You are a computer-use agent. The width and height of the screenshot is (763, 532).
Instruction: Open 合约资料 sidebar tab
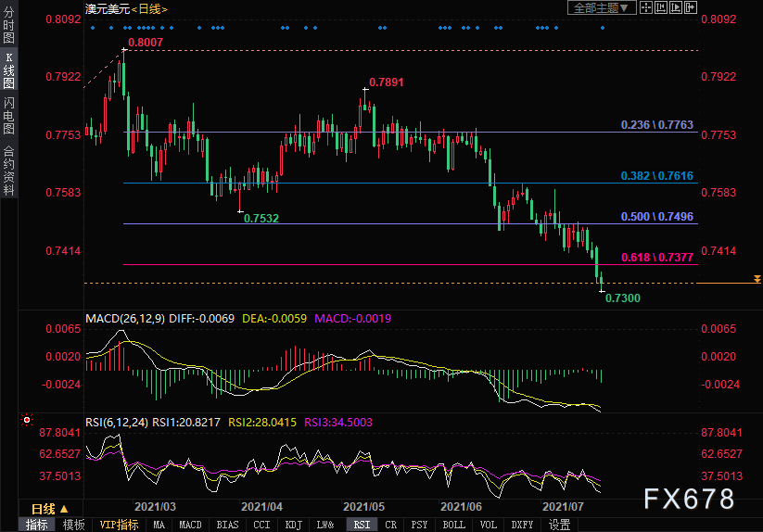(8, 171)
